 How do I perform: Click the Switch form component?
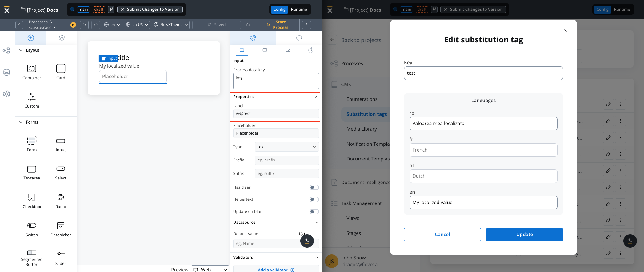coord(32,229)
